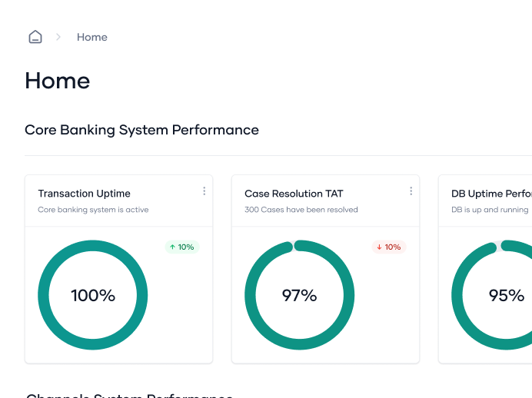Click the red down 10% badge

tap(389, 247)
